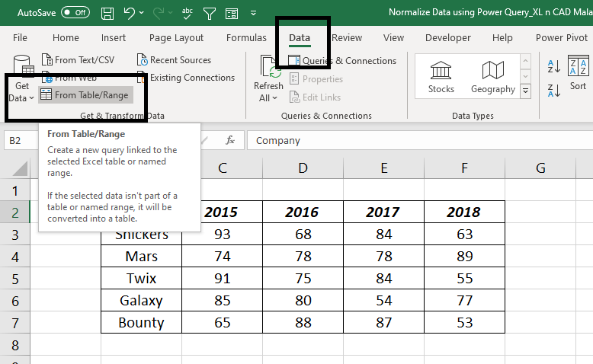Click cell containing 53
The image size is (593, 364).
pyautogui.click(x=464, y=322)
